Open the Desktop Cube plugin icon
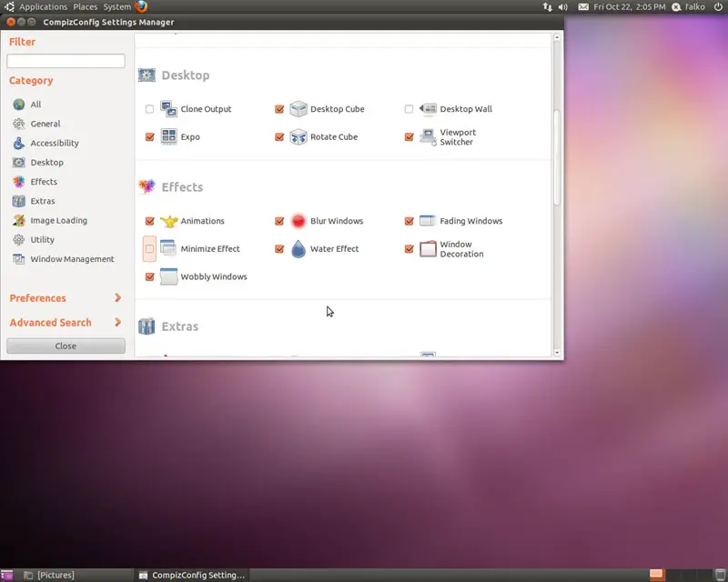This screenshot has height=582, width=728. pyautogui.click(x=298, y=109)
